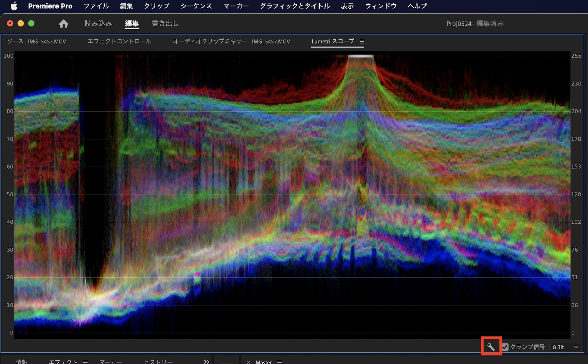Go to 書き出し workspace
The width and height of the screenshot is (588, 364).
point(165,24)
